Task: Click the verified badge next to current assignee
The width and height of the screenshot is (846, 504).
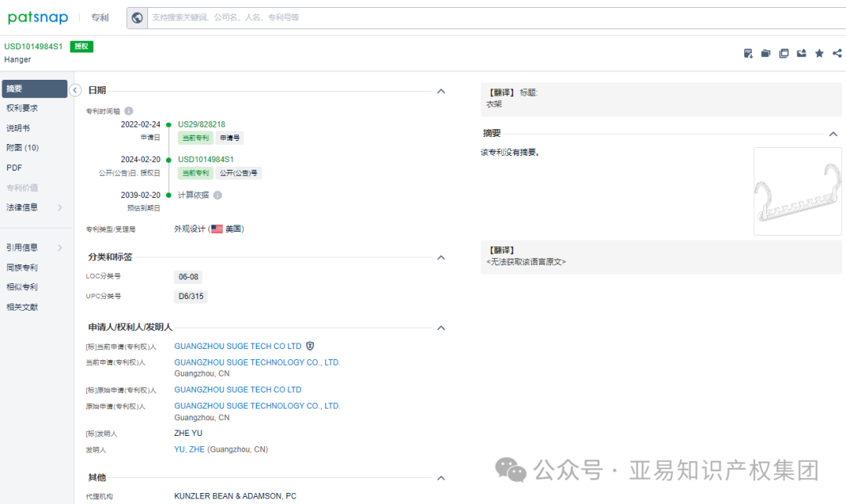Action: point(309,345)
